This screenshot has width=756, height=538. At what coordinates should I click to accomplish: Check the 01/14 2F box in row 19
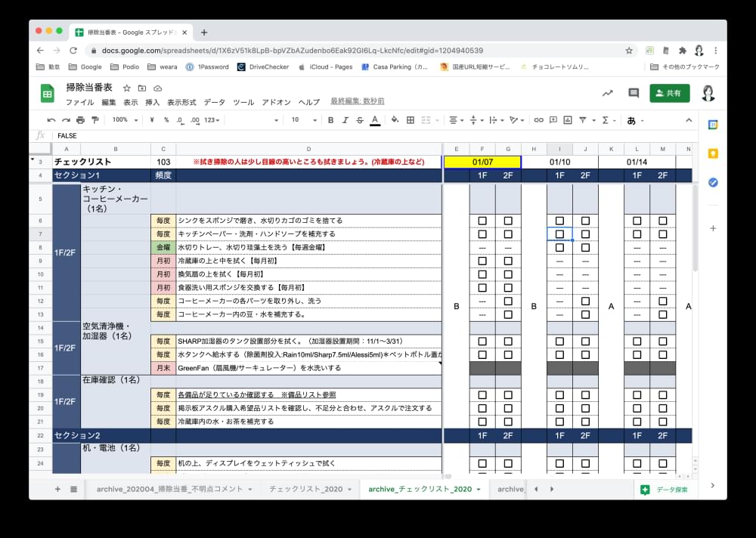pyautogui.click(x=663, y=394)
